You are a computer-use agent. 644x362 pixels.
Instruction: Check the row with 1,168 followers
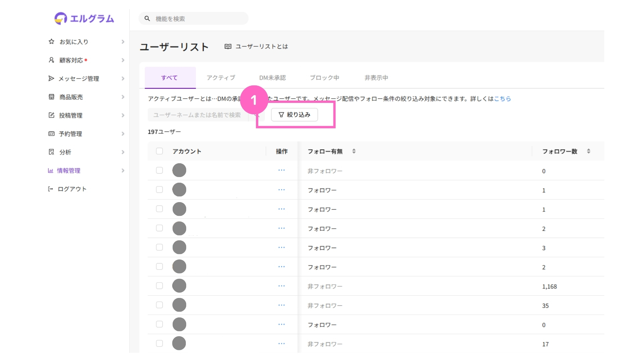click(x=159, y=286)
